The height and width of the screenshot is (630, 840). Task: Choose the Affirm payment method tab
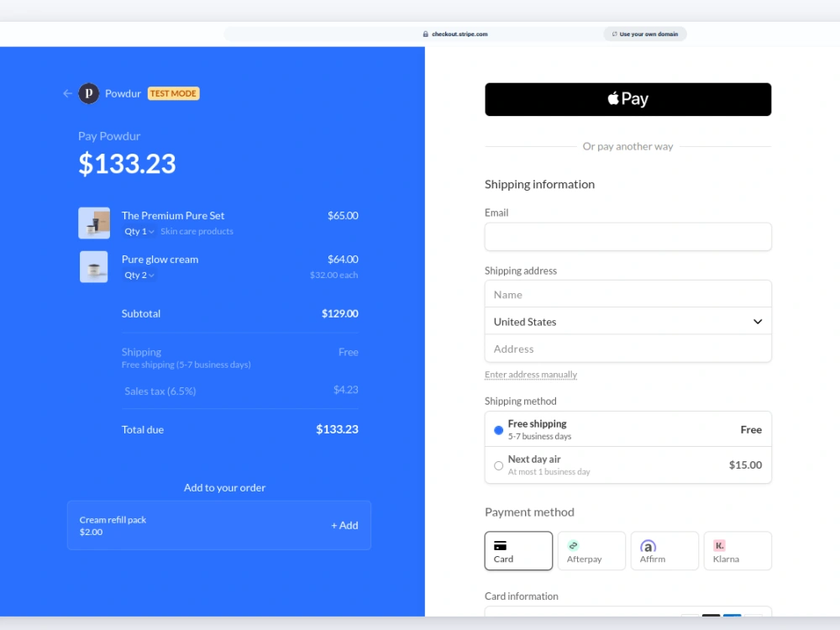(664, 551)
